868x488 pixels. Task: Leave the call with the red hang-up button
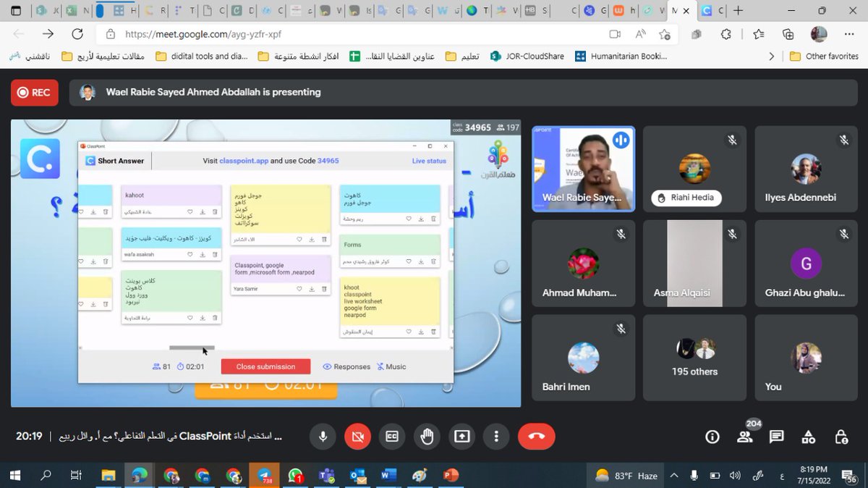click(x=537, y=437)
